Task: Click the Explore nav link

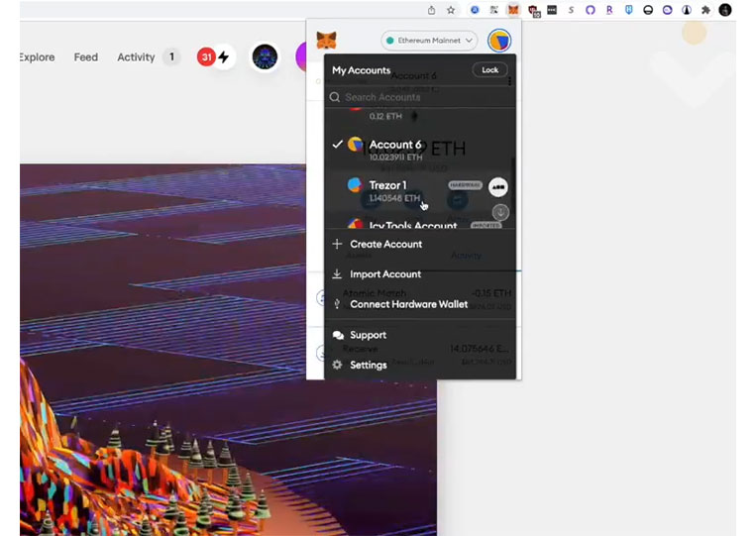Action: coord(37,56)
